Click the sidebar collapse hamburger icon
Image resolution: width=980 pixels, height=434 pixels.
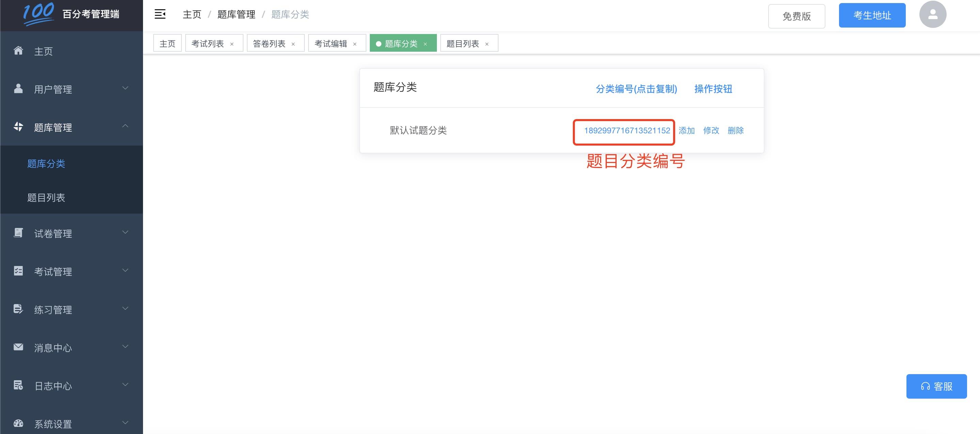160,14
